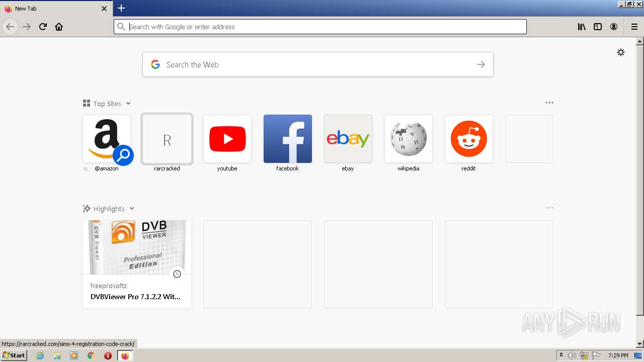Submit search with arrow button
The width and height of the screenshot is (644, 362).
coord(481,64)
